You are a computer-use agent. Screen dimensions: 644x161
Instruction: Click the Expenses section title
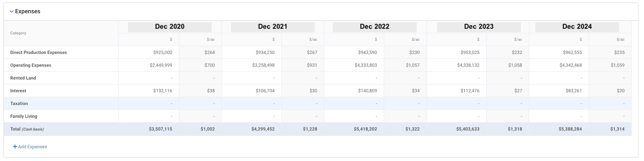click(x=28, y=11)
